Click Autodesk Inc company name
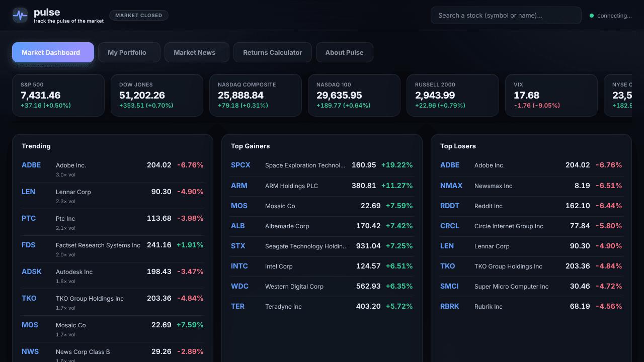Viewport: 644px width, 362px height. [x=74, y=272]
